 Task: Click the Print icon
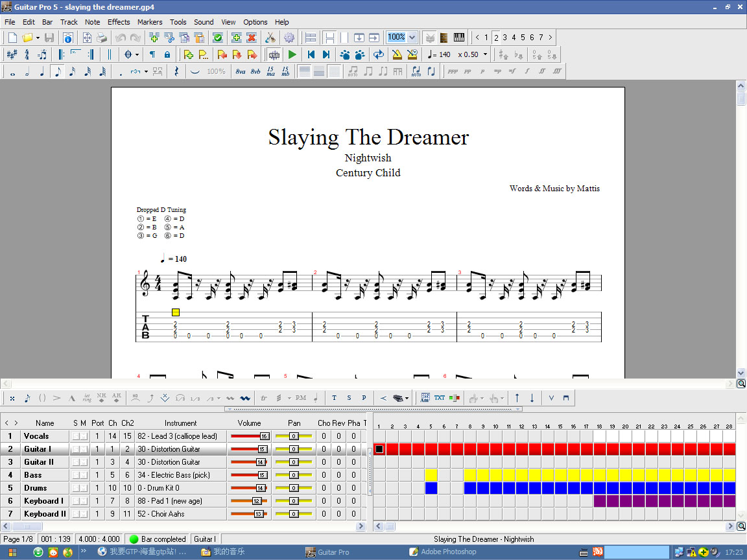(x=102, y=38)
